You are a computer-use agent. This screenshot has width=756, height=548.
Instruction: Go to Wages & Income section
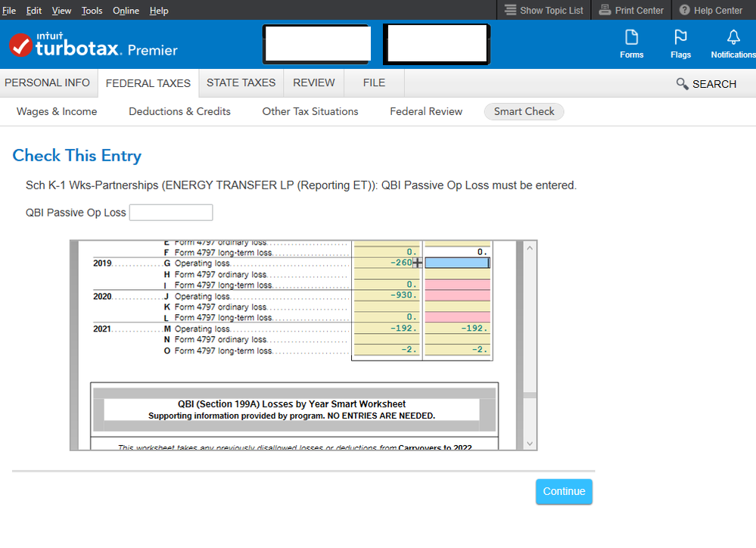click(x=57, y=111)
